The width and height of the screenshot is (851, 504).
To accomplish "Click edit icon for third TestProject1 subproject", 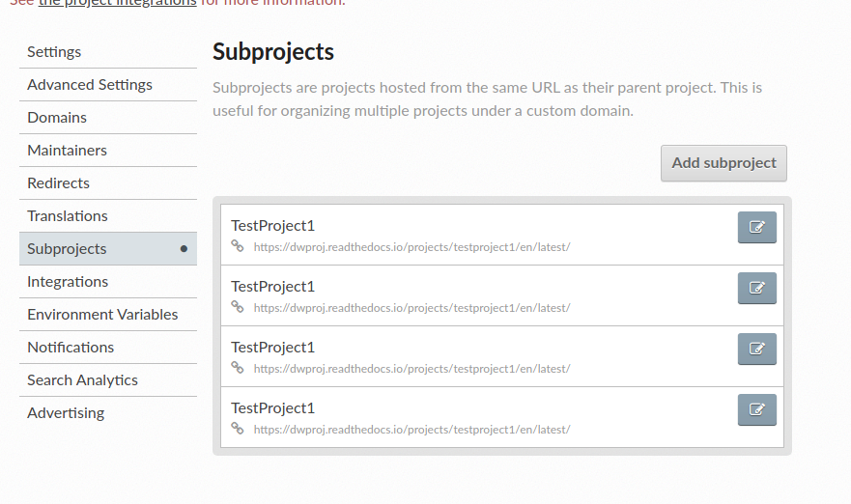I will (756, 349).
